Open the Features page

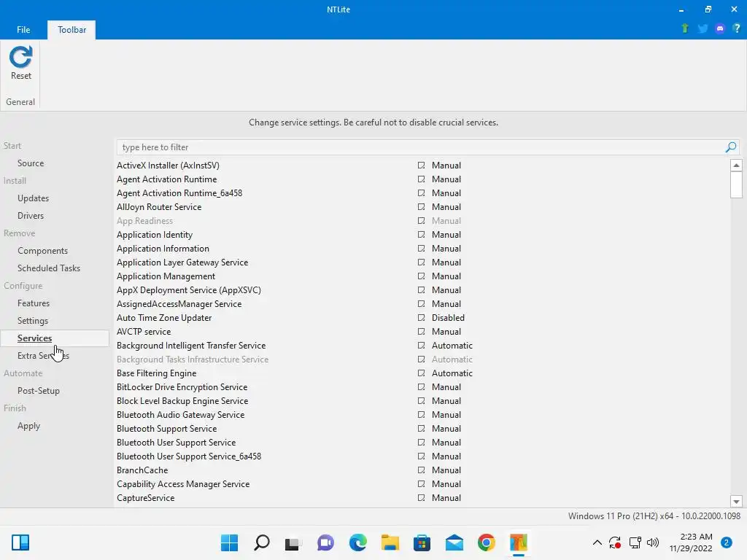34,303
